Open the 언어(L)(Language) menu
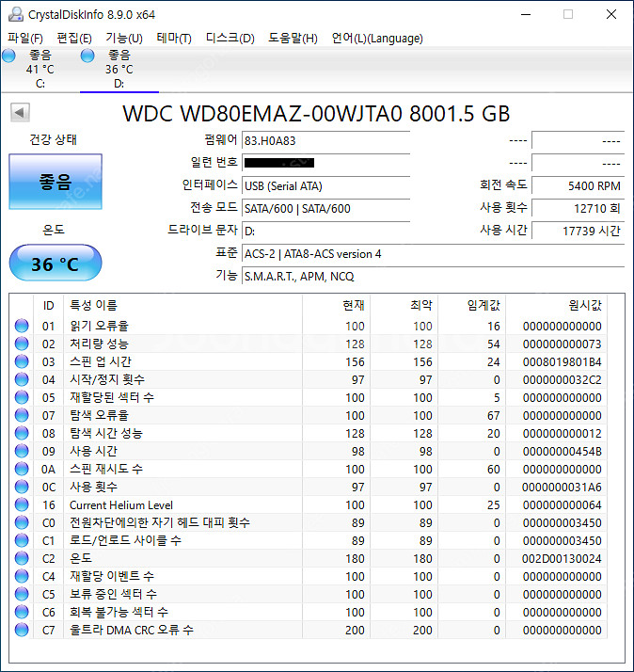634x672 pixels. (x=377, y=39)
